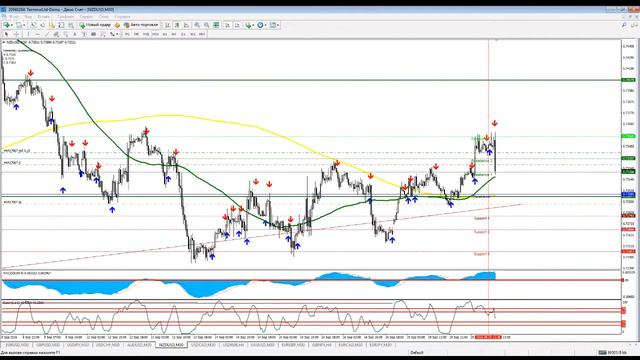The height and width of the screenshot is (360, 640).
Task: Show the Market Watch window icon
Action: point(33,25)
